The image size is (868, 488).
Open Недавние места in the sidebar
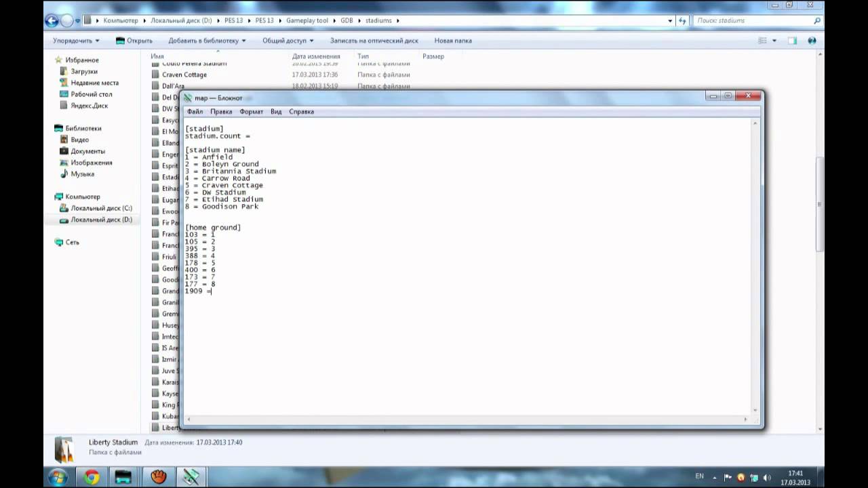[x=94, y=83]
